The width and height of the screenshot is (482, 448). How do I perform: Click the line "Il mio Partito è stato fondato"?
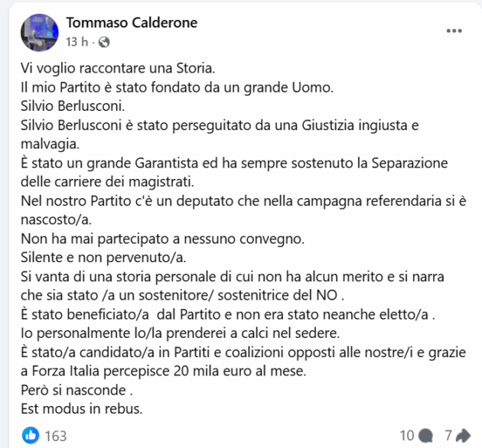pyautogui.click(x=177, y=86)
